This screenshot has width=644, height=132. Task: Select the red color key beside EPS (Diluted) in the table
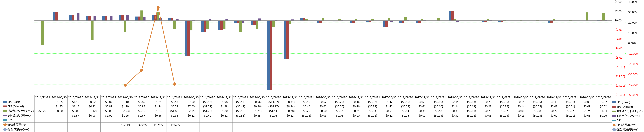coord(5,106)
